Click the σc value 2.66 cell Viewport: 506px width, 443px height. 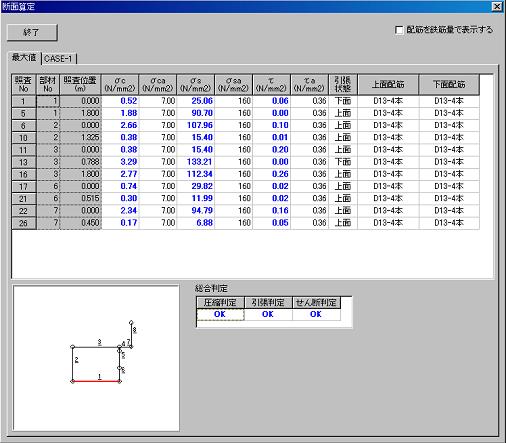click(120, 125)
